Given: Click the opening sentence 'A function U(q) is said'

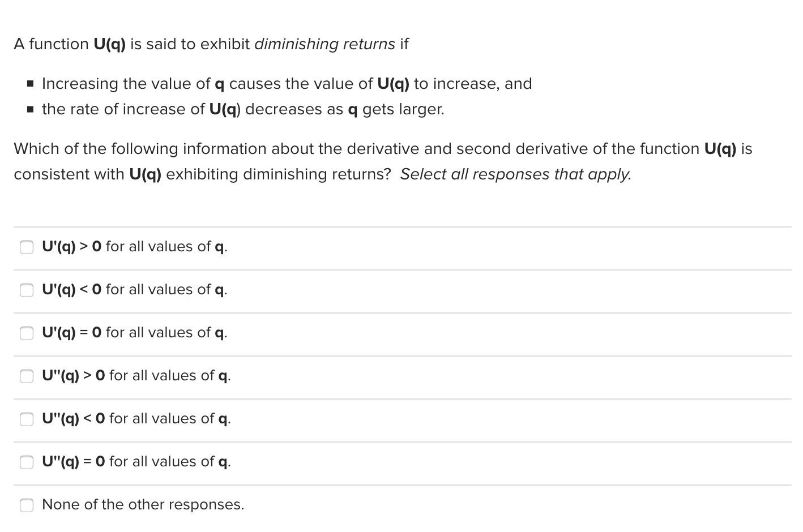Looking at the screenshot, I should tap(211, 44).
